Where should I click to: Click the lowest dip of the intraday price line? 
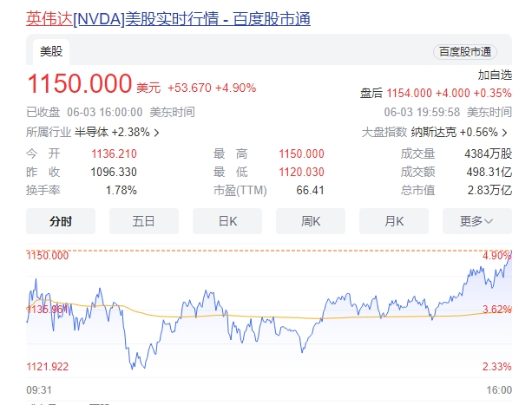[133, 369]
